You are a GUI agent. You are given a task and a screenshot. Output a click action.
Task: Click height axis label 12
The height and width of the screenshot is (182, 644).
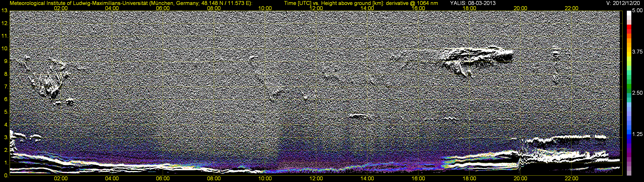point(4,23)
